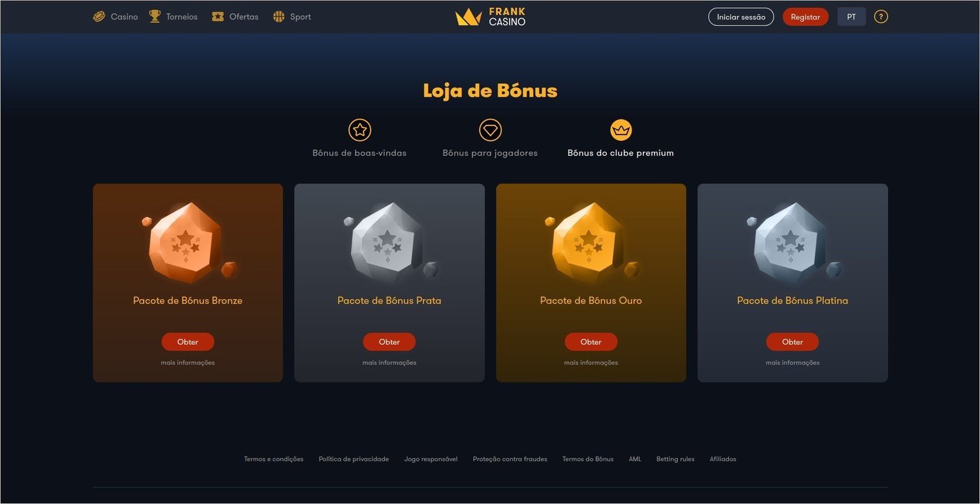Get the Pacote de Bónus Platina
The height and width of the screenshot is (504, 980).
click(x=792, y=341)
